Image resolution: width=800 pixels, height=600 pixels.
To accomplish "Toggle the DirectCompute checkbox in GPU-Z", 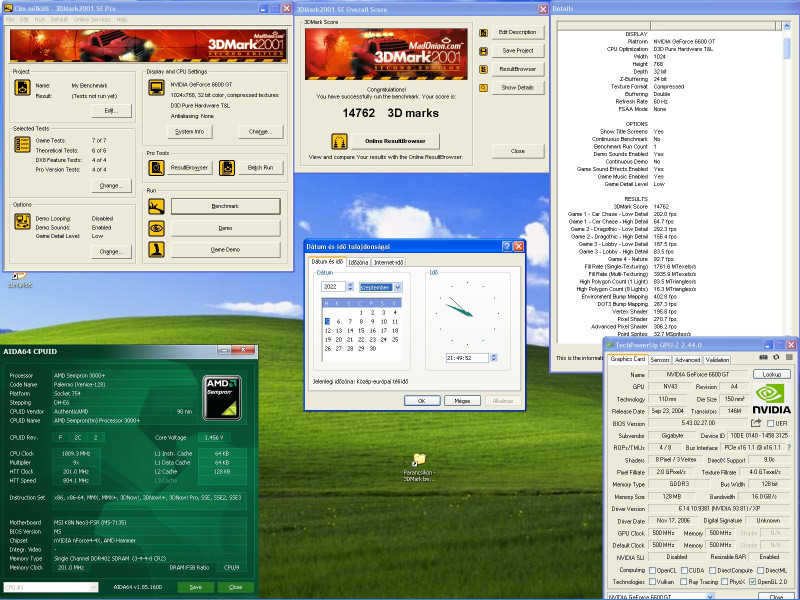I will point(712,570).
